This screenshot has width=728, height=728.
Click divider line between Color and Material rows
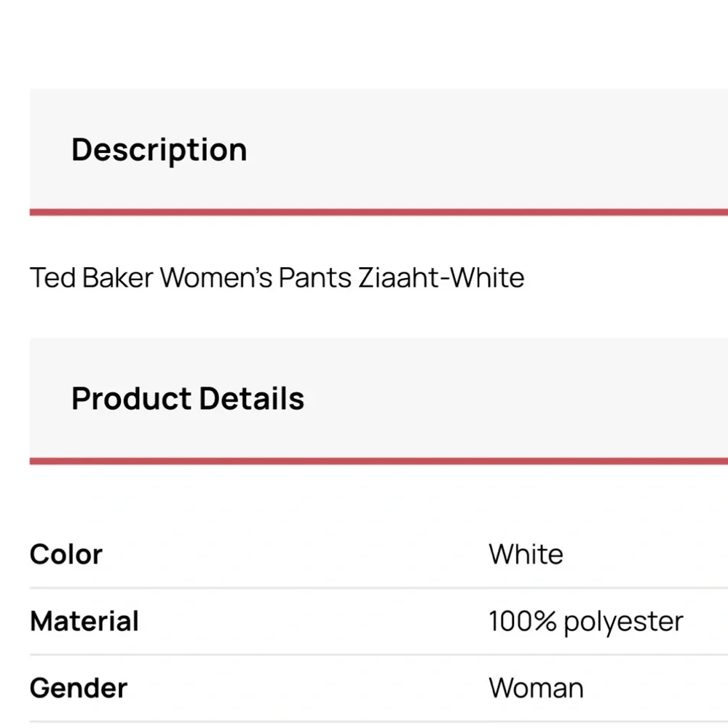pyautogui.click(x=379, y=587)
